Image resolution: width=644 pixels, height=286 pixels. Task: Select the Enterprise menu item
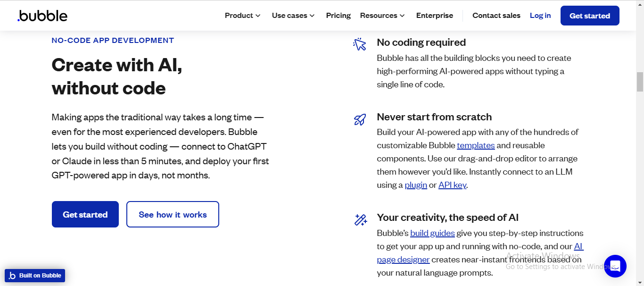tap(434, 15)
